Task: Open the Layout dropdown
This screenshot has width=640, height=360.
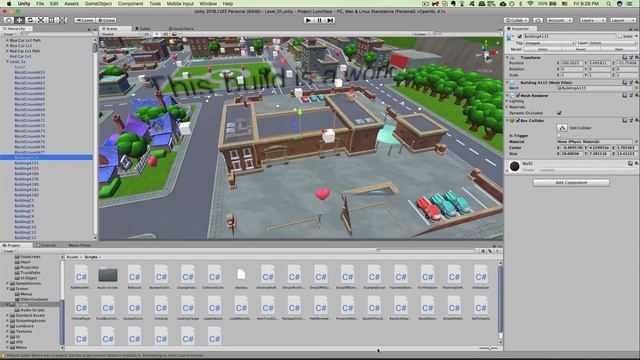Action: (x=623, y=20)
